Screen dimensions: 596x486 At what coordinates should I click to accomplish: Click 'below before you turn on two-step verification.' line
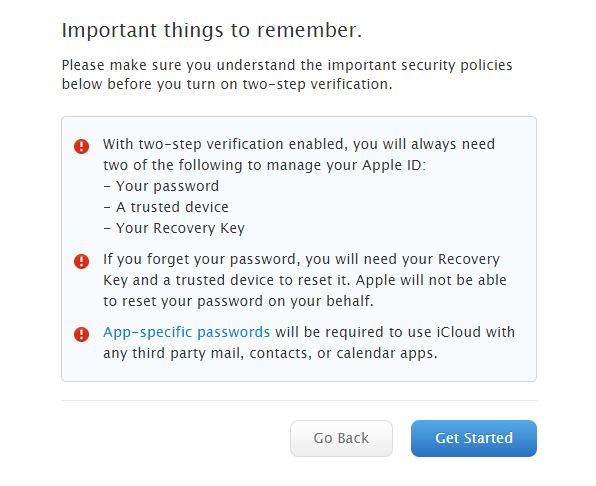coord(227,84)
